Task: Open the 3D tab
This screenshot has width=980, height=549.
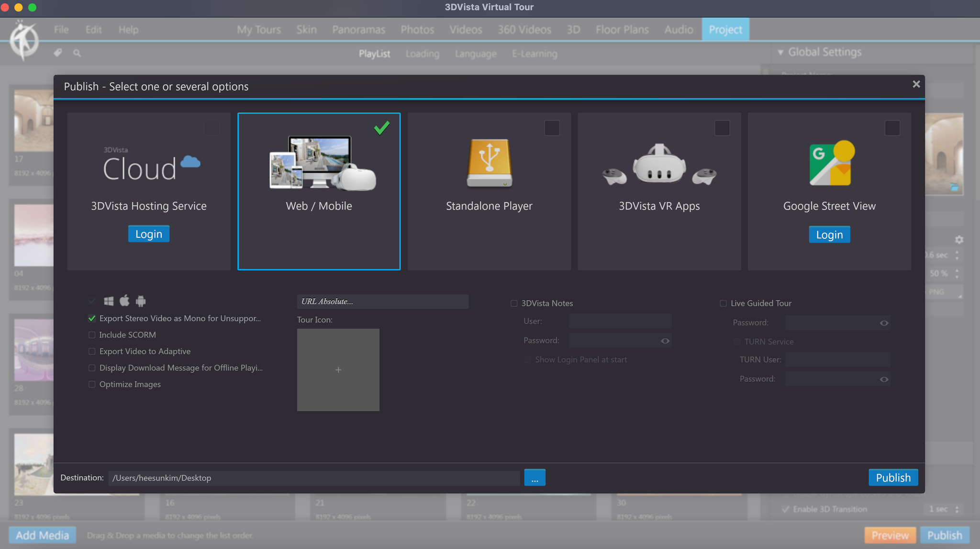Action: point(573,30)
